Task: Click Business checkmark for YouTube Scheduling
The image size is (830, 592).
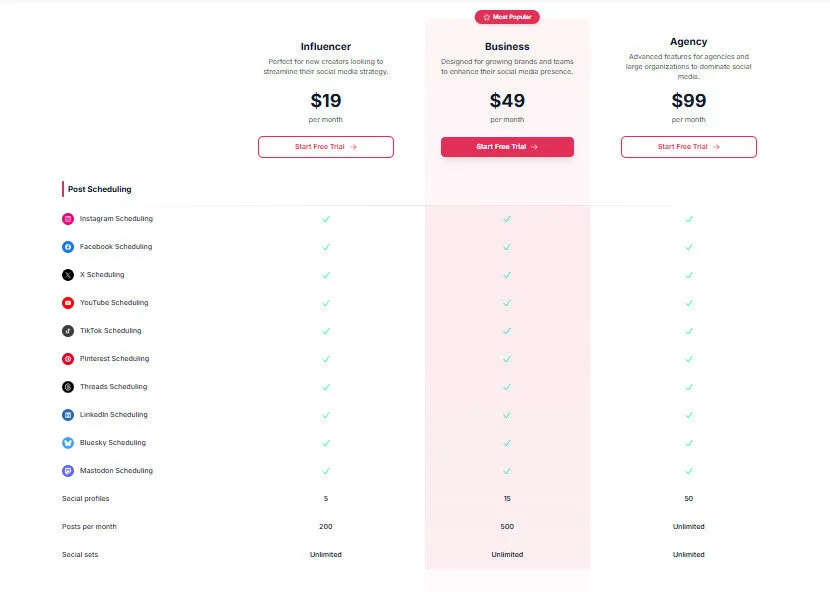Action: 507,302
